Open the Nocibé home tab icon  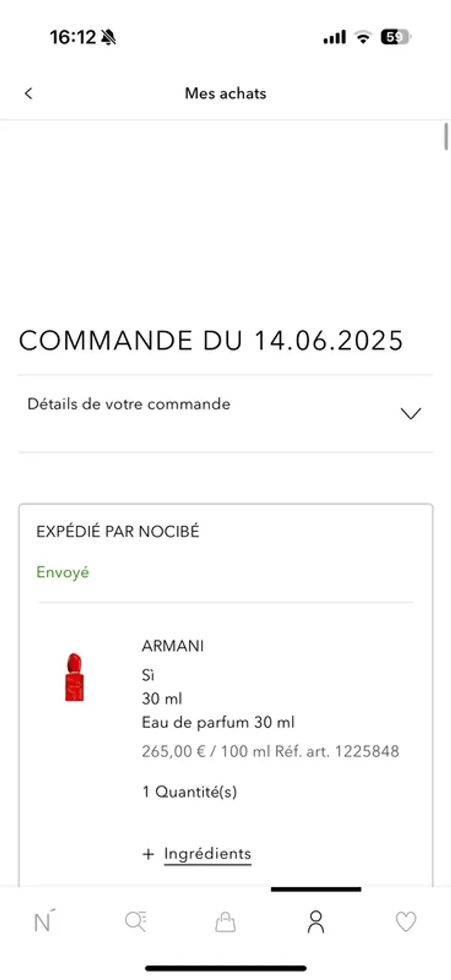point(43,921)
